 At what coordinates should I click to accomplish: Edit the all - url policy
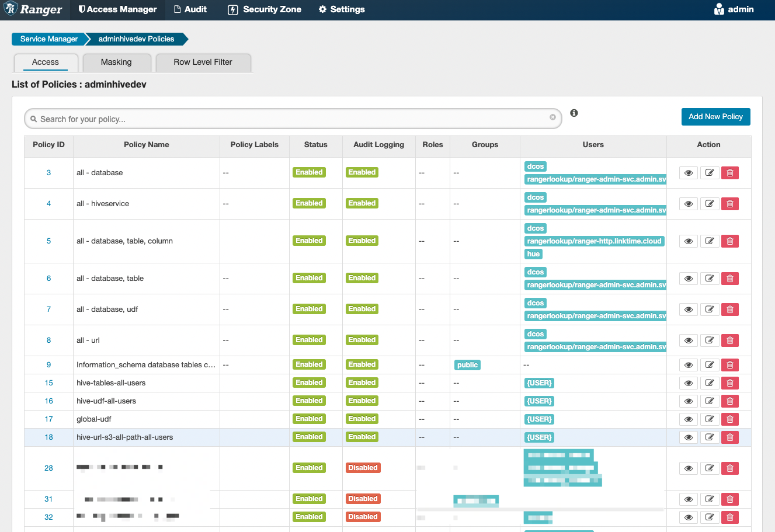coord(710,340)
